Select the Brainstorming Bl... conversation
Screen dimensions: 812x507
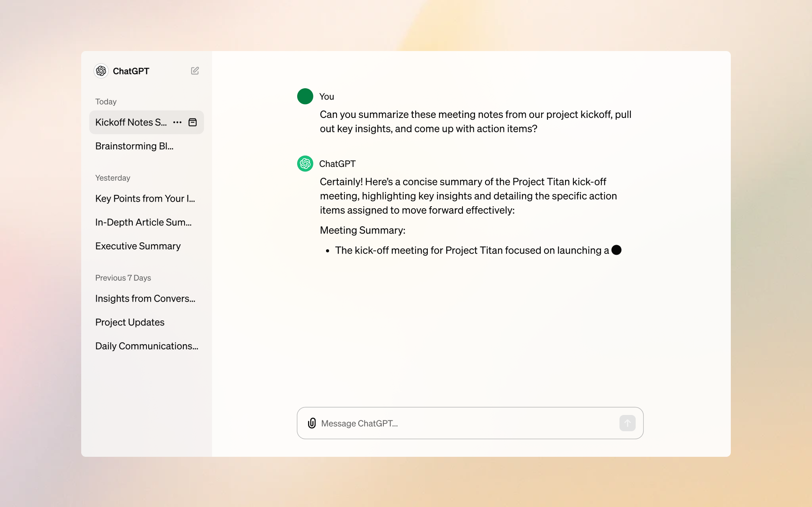(x=134, y=146)
